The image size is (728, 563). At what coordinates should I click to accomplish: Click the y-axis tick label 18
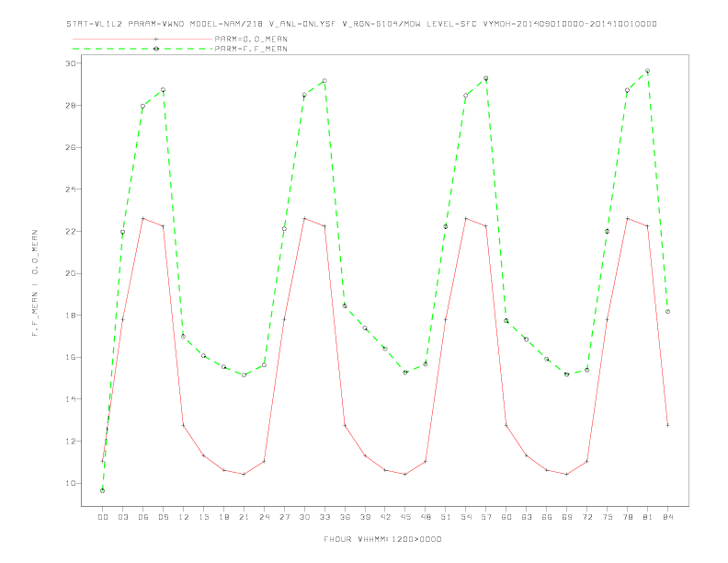[71, 315]
